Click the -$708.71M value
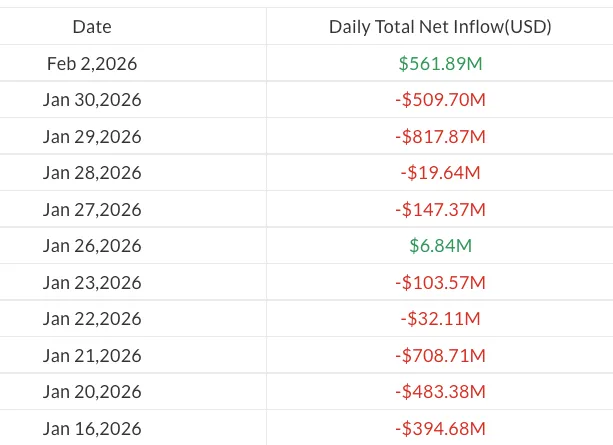Screen dimensions: 613x445 440,355
